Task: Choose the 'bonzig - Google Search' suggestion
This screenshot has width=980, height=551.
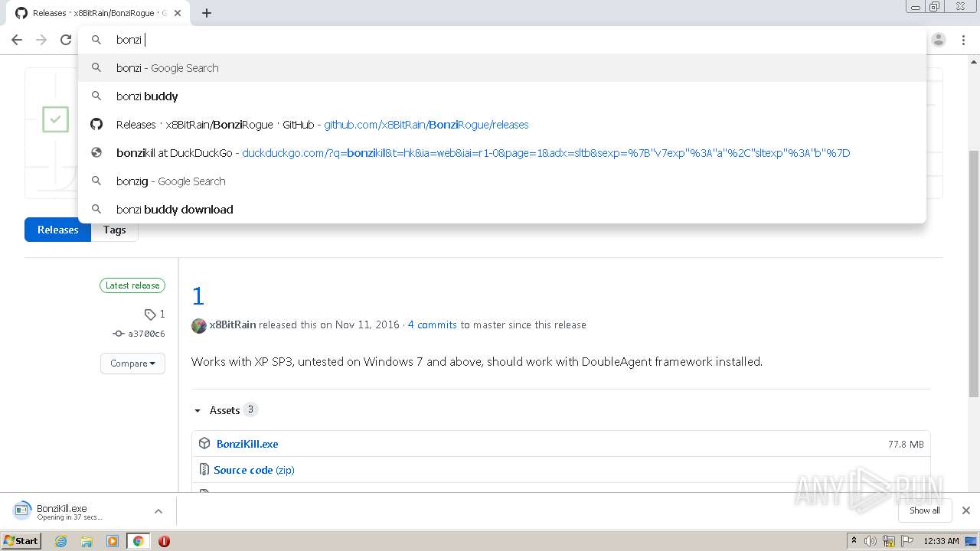Action: pyautogui.click(x=501, y=181)
